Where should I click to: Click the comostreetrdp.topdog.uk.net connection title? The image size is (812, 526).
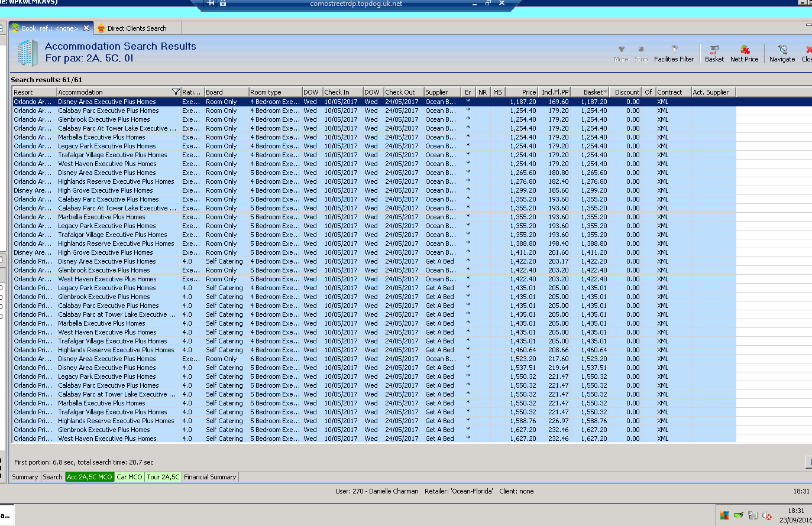[x=356, y=4]
